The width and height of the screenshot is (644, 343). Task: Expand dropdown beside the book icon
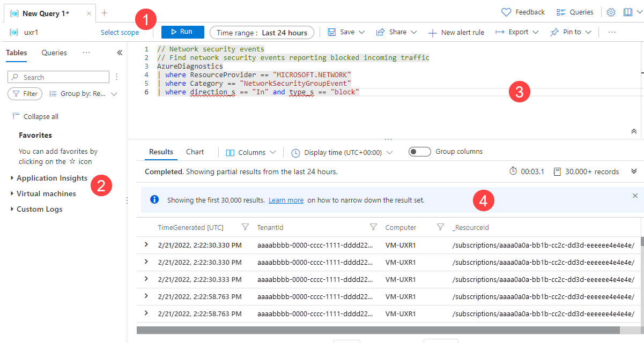(639, 12)
